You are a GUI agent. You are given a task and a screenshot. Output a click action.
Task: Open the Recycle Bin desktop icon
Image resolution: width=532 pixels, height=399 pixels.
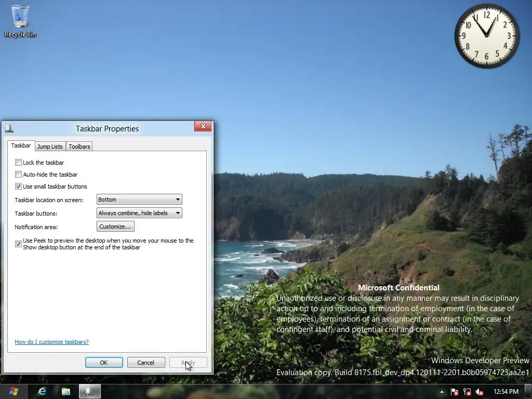tap(20, 21)
